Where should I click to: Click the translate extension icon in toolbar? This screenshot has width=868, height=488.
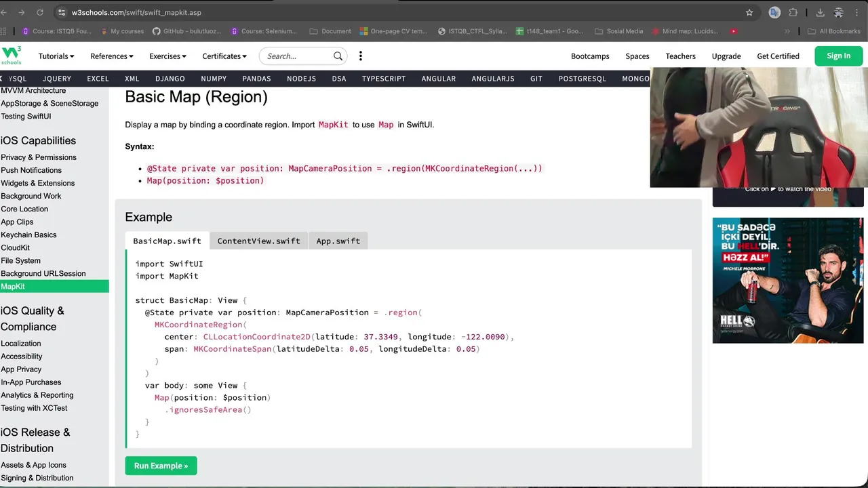774,12
